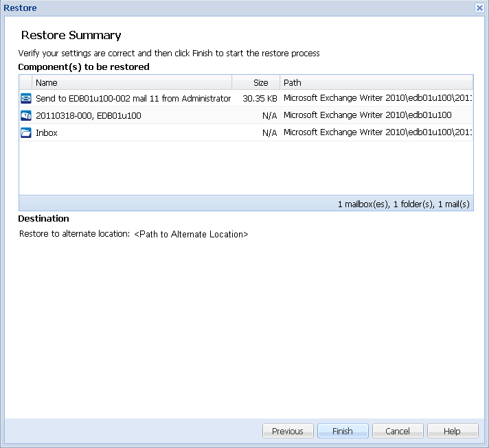Click the Path column header

376,82
